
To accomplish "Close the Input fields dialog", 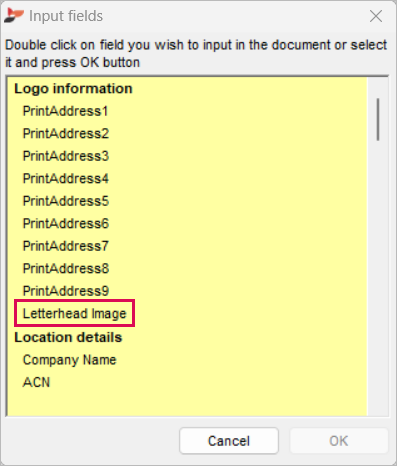I will pyautogui.click(x=376, y=16).
